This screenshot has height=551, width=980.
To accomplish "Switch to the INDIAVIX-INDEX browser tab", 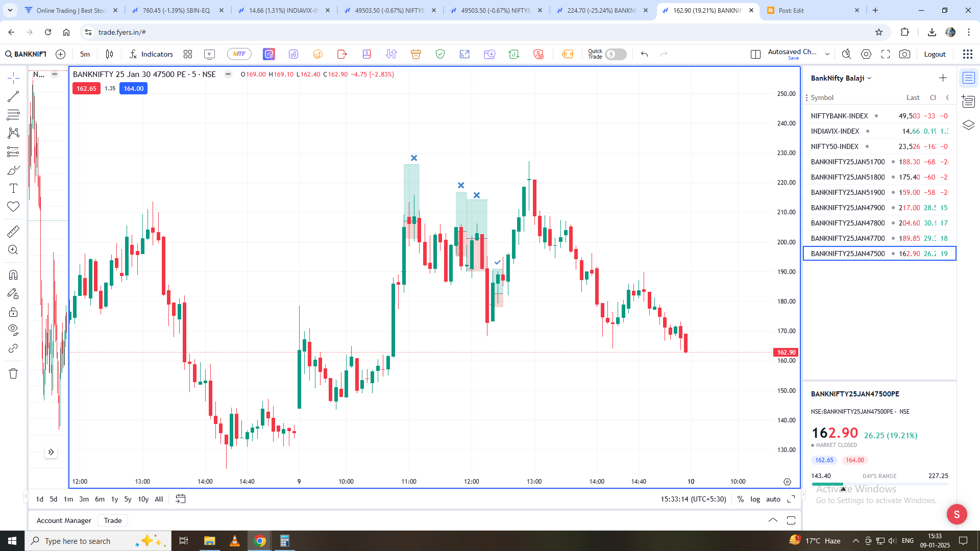I will [283, 10].
